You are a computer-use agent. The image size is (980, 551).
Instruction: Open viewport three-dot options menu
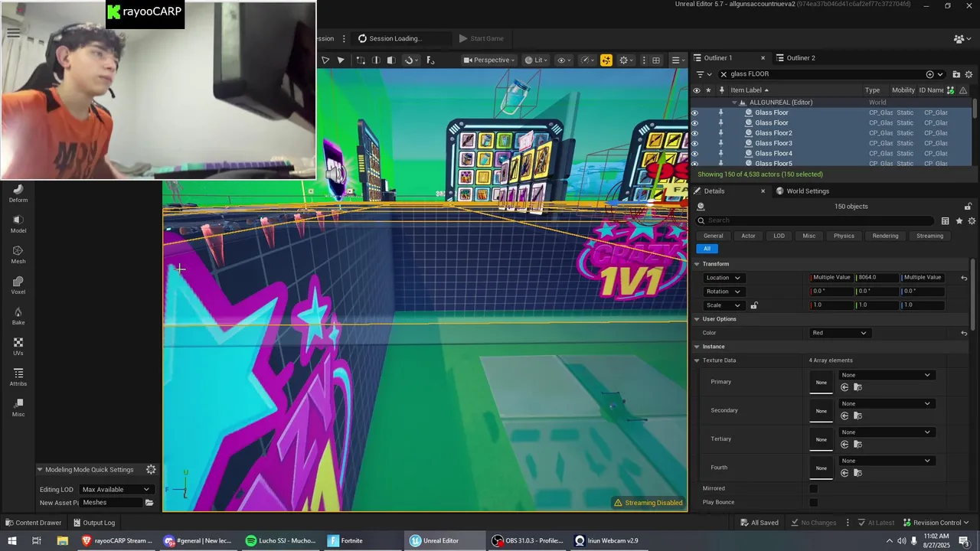tap(644, 60)
